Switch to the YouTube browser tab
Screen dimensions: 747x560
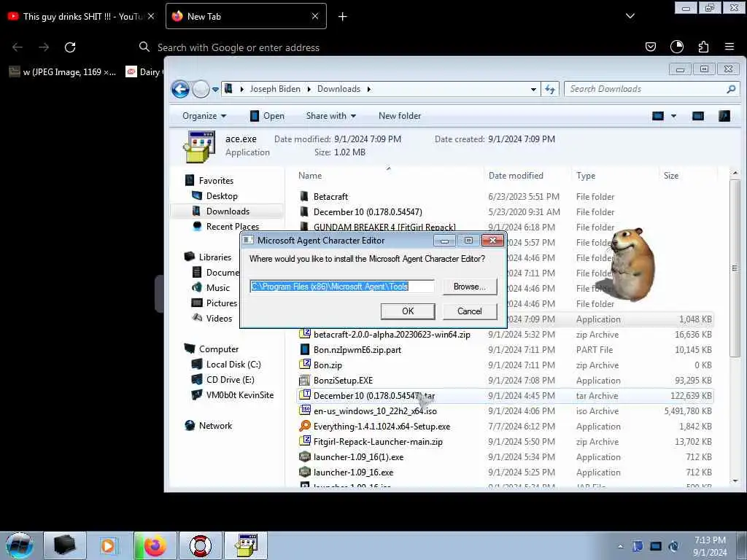(x=82, y=17)
